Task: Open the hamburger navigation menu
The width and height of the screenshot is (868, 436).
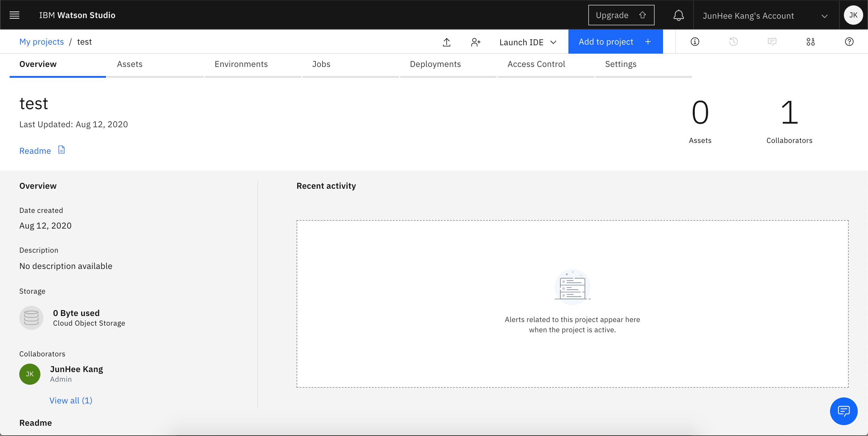Action: click(14, 15)
